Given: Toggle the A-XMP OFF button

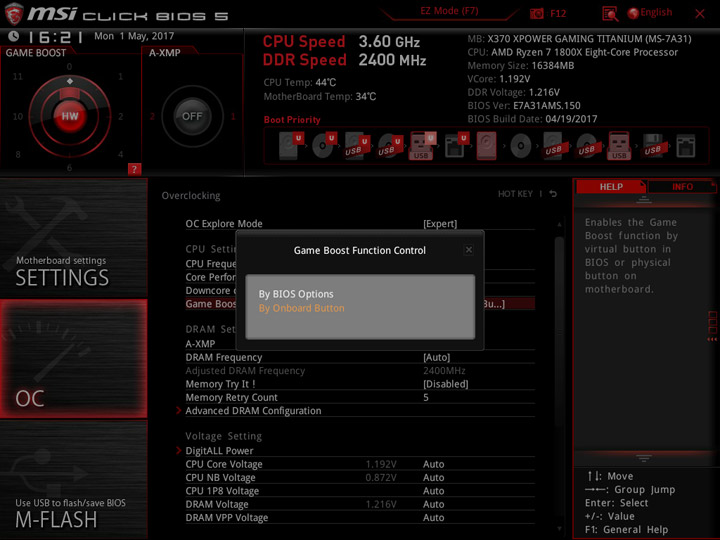Looking at the screenshot, I should [192, 116].
